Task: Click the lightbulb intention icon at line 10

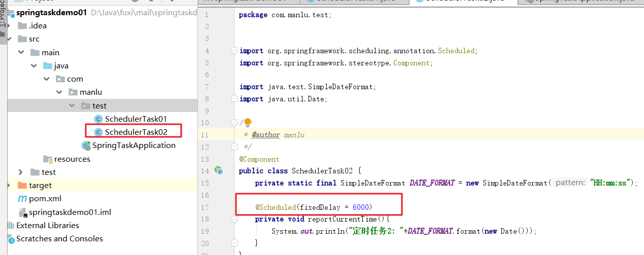Action: pyautogui.click(x=248, y=123)
